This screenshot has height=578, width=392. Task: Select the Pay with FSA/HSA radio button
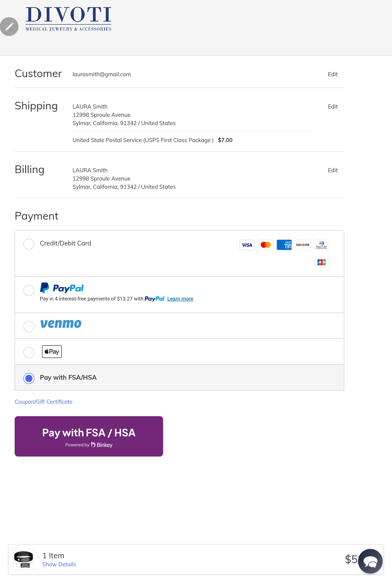pos(29,378)
